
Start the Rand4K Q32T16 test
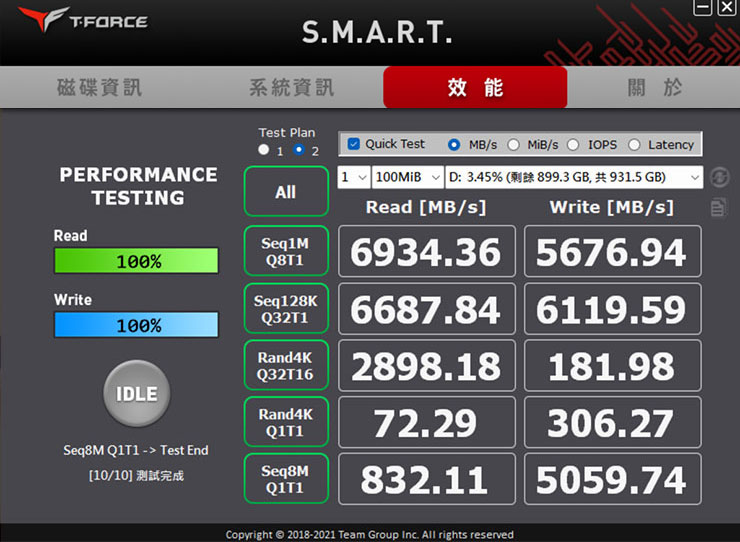pos(286,365)
